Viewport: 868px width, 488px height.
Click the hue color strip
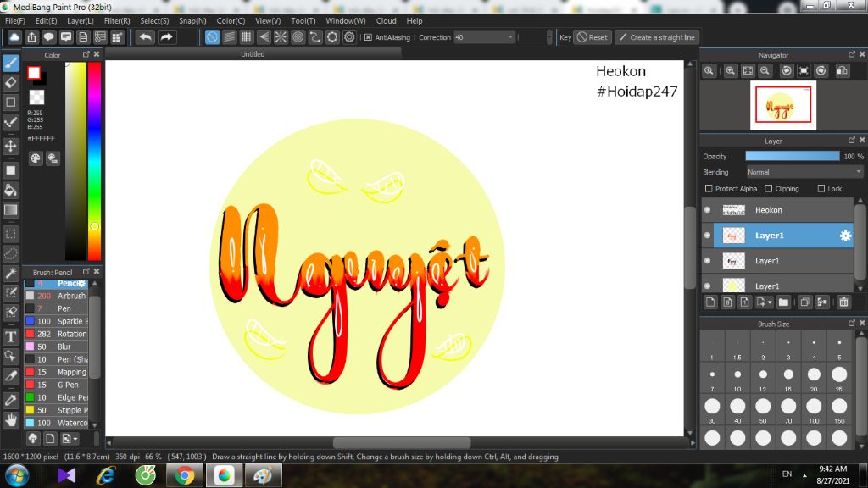[94, 160]
